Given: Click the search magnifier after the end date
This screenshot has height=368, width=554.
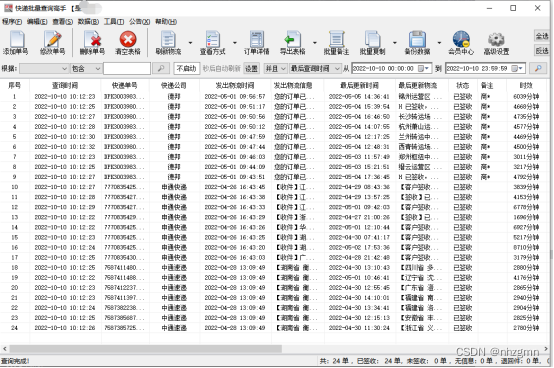Looking at the screenshot, I should pyautogui.click(x=538, y=68).
